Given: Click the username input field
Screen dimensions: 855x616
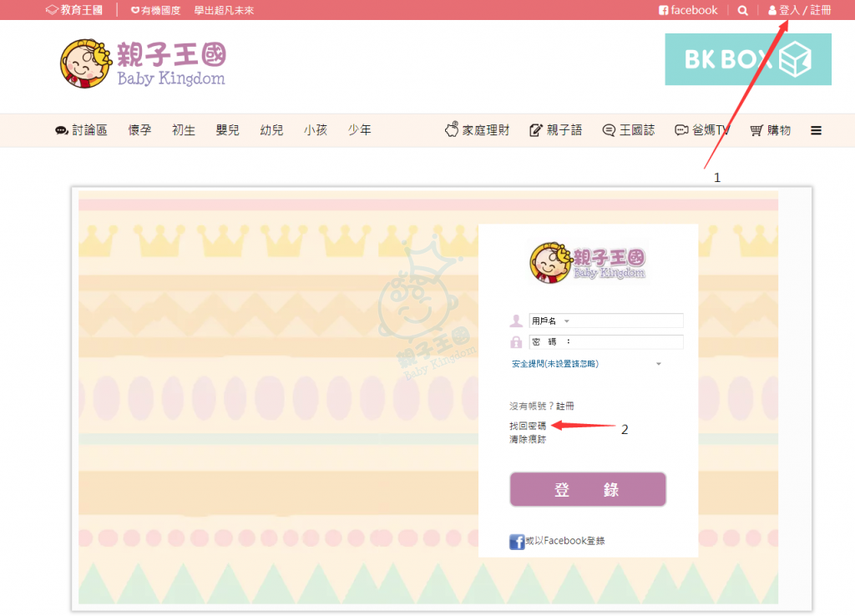Looking at the screenshot, I should click(606, 321).
